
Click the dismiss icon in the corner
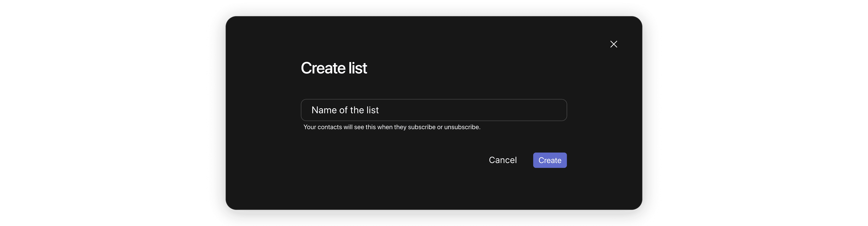coord(614,44)
